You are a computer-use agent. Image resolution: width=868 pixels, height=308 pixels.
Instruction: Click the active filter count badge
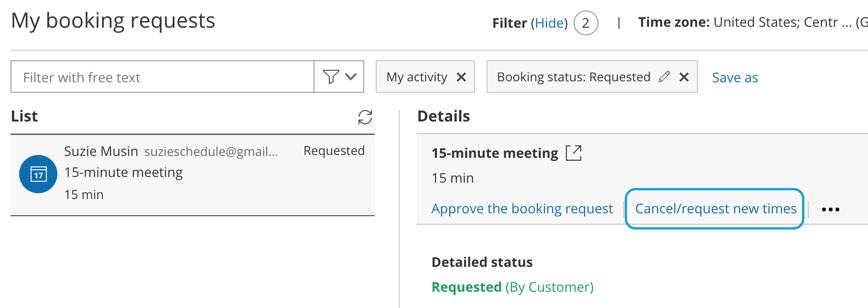tap(586, 23)
